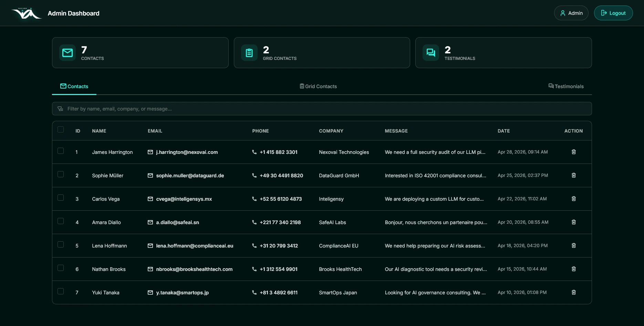The image size is (644, 326).
Task: Open the Grid Contacts tab
Action: click(318, 86)
